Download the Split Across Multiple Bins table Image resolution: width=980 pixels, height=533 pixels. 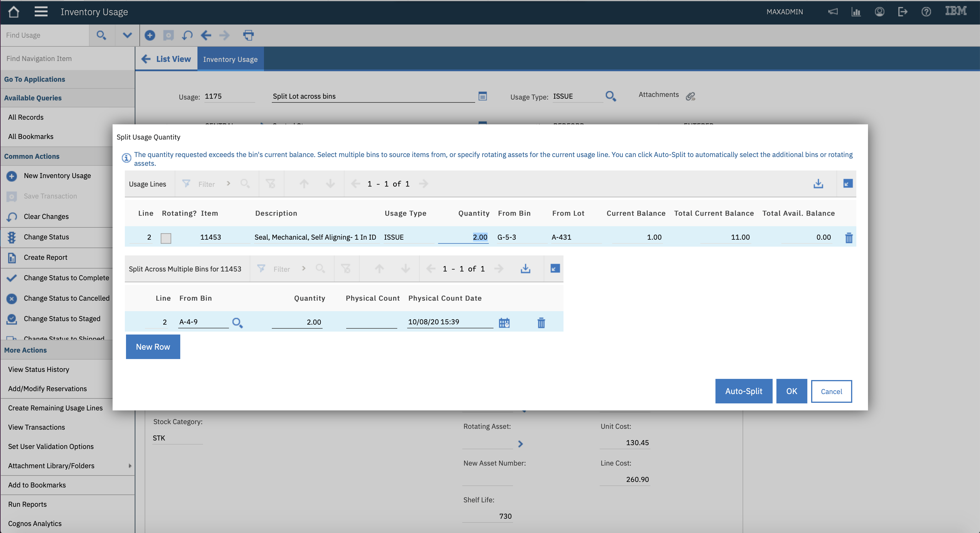(525, 269)
